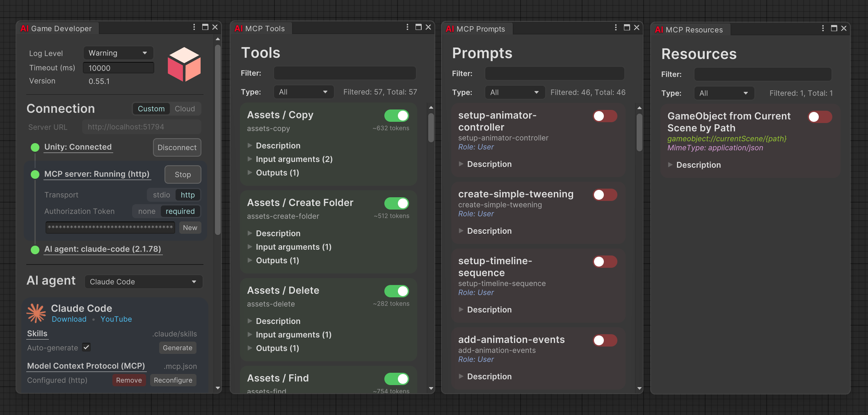Open MCP Tools panel options menu

click(x=407, y=27)
